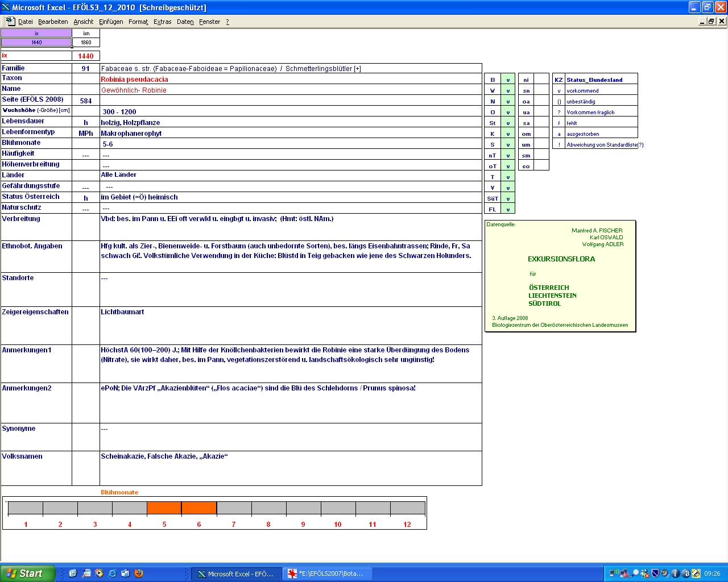Minimize the workbook with the inner minimize button
The image size is (728, 582).
702,21
